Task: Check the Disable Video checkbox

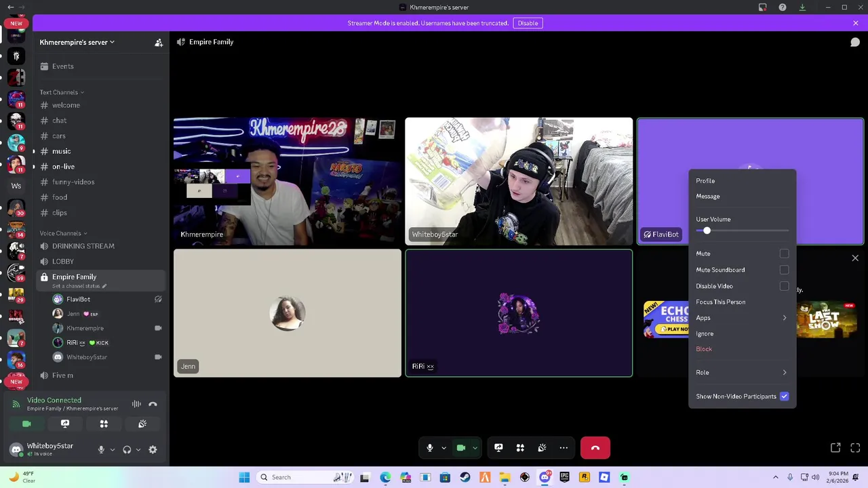Action: [x=784, y=286]
